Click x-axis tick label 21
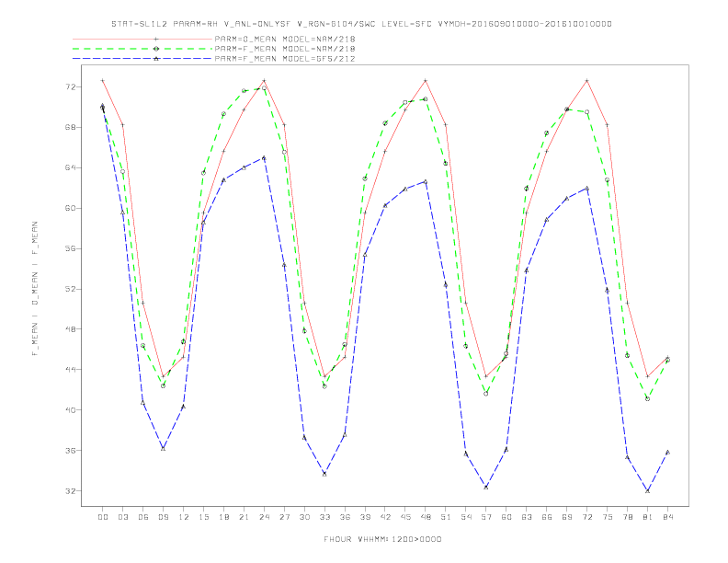The image size is (728, 563). pos(244,517)
